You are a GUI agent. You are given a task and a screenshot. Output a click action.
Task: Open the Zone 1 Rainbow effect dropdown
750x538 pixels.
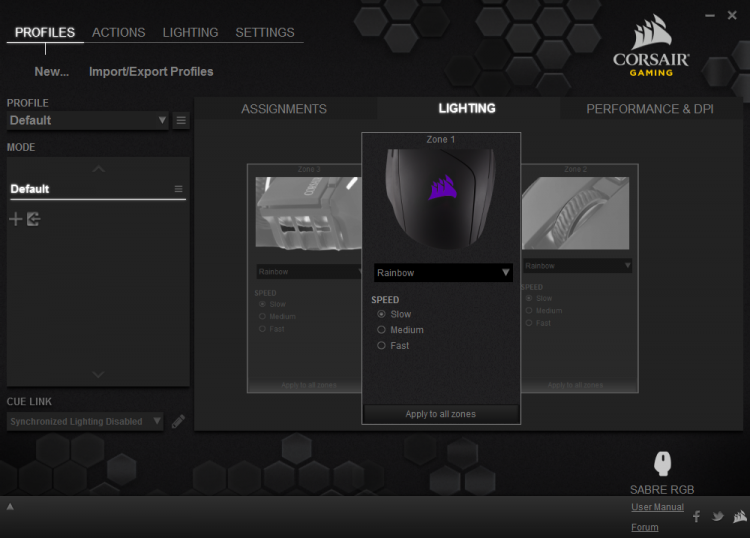pyautogui.click(x=443, y=273)
